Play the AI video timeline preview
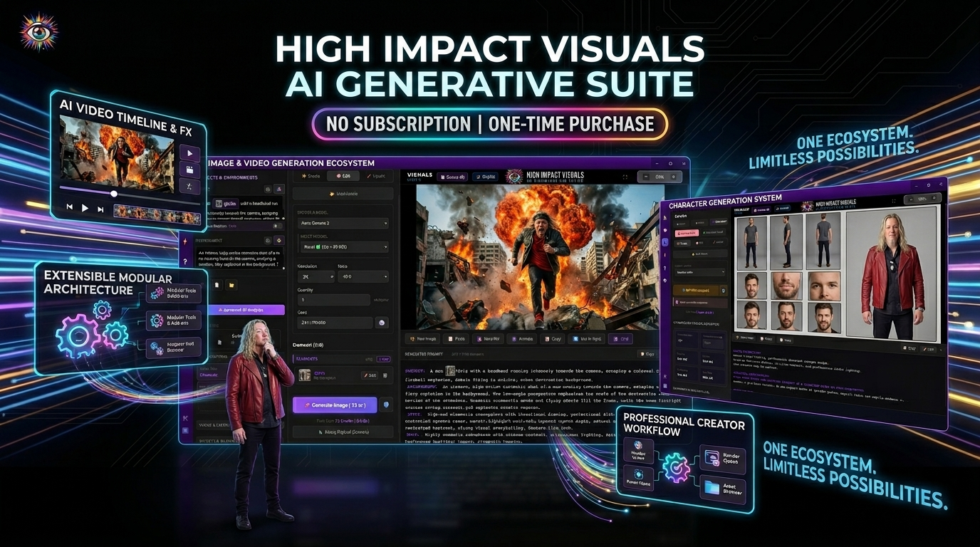The width and height of the screenshot is (980, 547). click(85, 208)
